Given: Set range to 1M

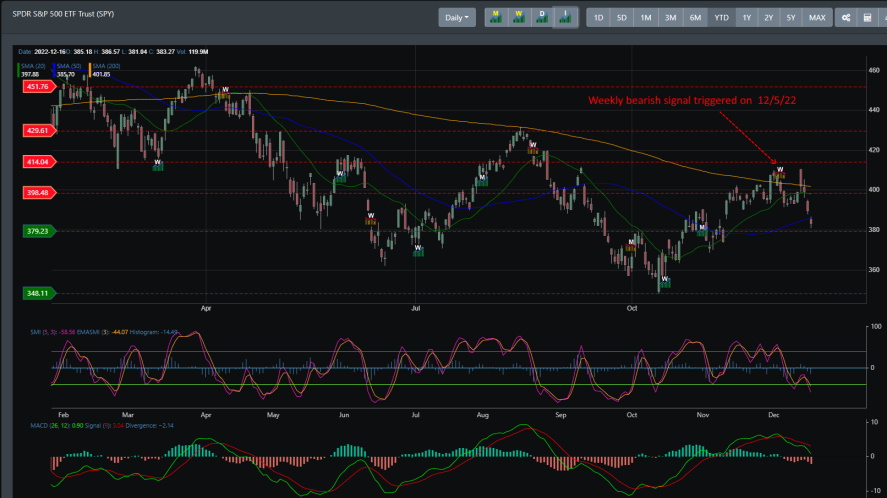Looking at the screenshot, I should 645,18.
